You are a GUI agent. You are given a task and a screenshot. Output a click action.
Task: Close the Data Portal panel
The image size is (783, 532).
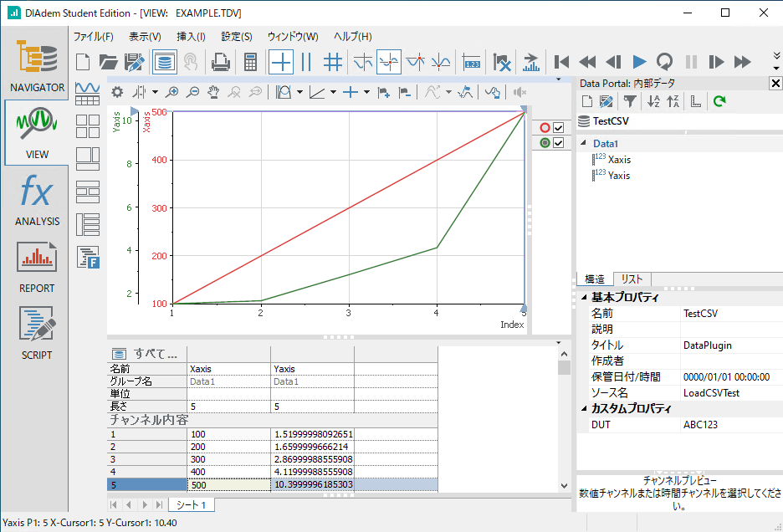(775, 84)
